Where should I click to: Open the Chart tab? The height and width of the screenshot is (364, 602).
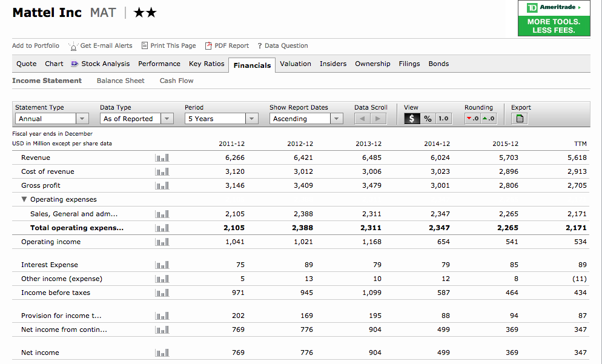pos(54,64)
